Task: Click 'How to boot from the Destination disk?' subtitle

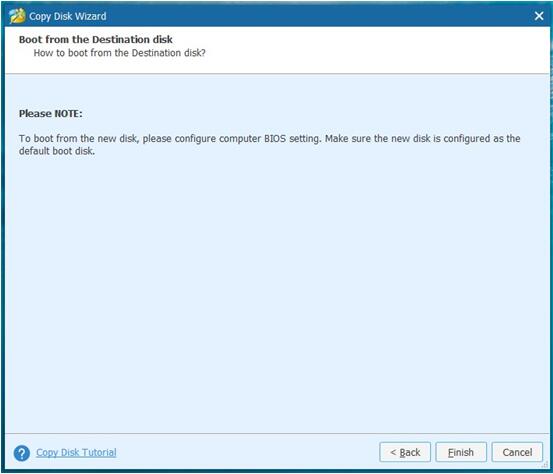Action: pos(119,53)
